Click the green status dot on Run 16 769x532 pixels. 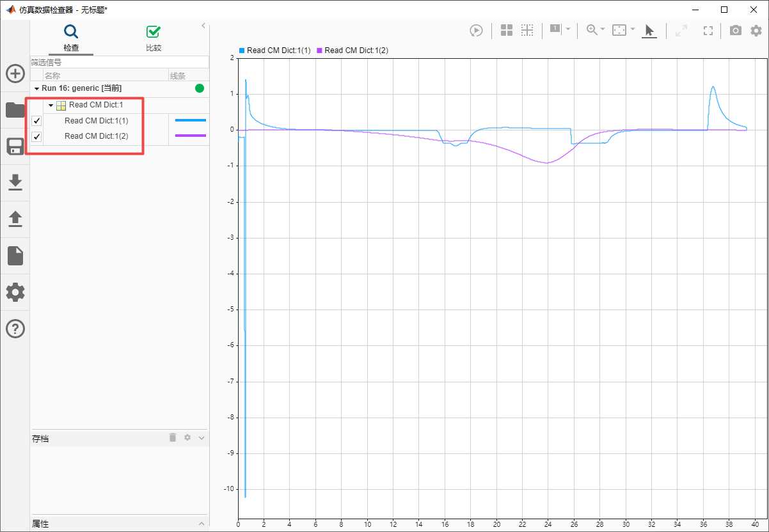pyautogui.click(x=200, y=88)
